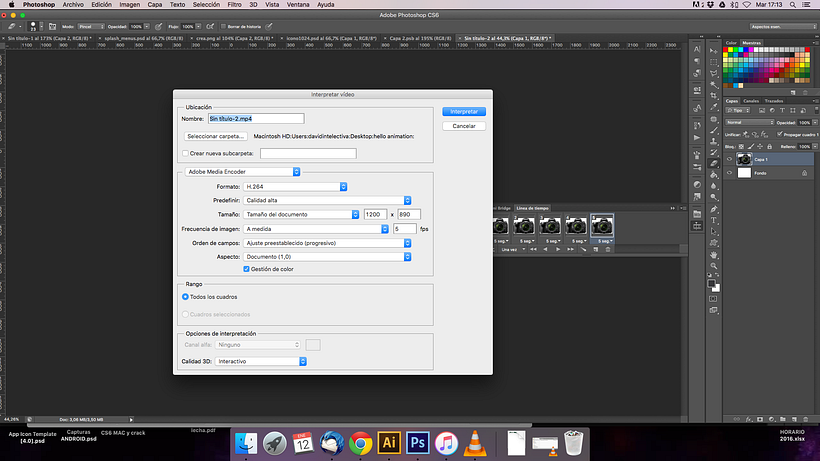Select the Magic Wand tool
820x461 pixels.
[x=714, y=84]
